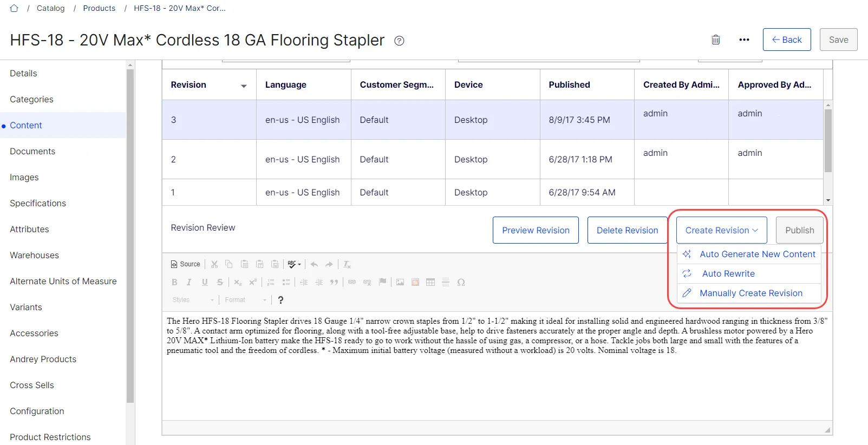The width and height of the screenshot is (868, 445).
Task: Expand the Create Revision dropdown
Action: point(721,230)
